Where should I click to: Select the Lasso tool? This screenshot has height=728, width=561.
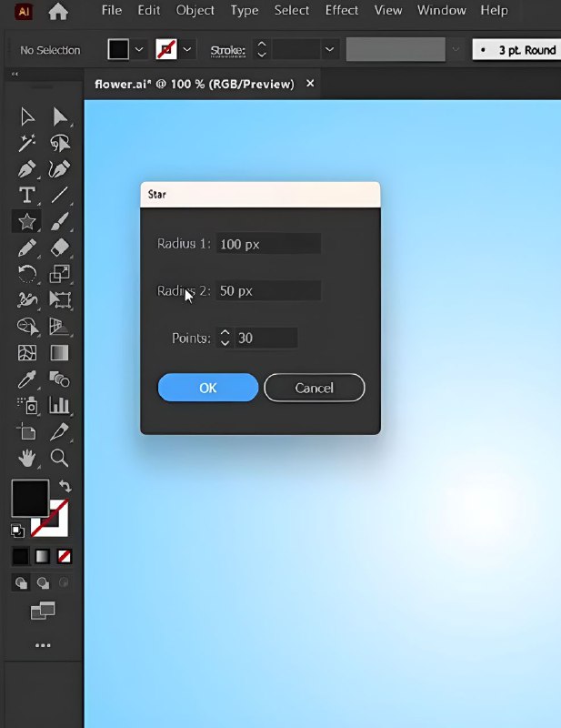pos(60,143)
